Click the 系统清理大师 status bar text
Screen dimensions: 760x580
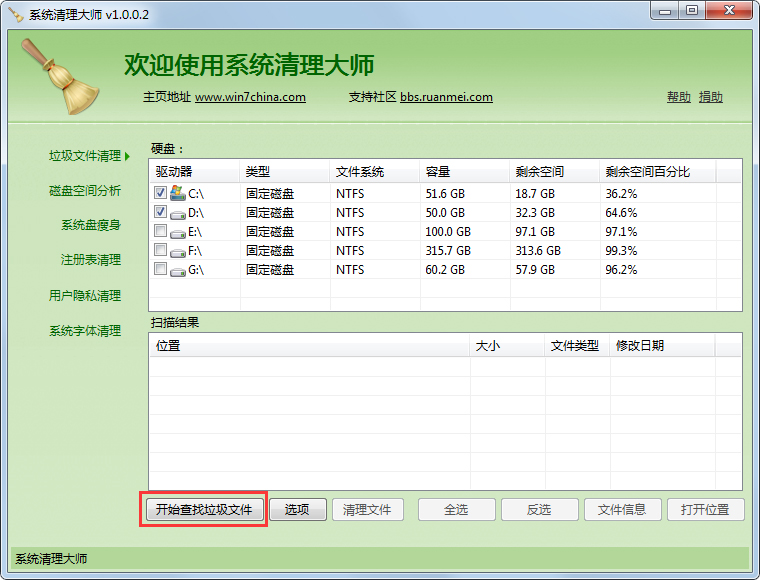(51, 559)
